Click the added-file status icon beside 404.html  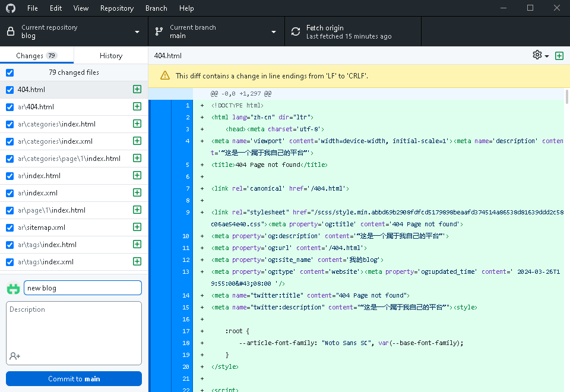[x=137, y=90]
